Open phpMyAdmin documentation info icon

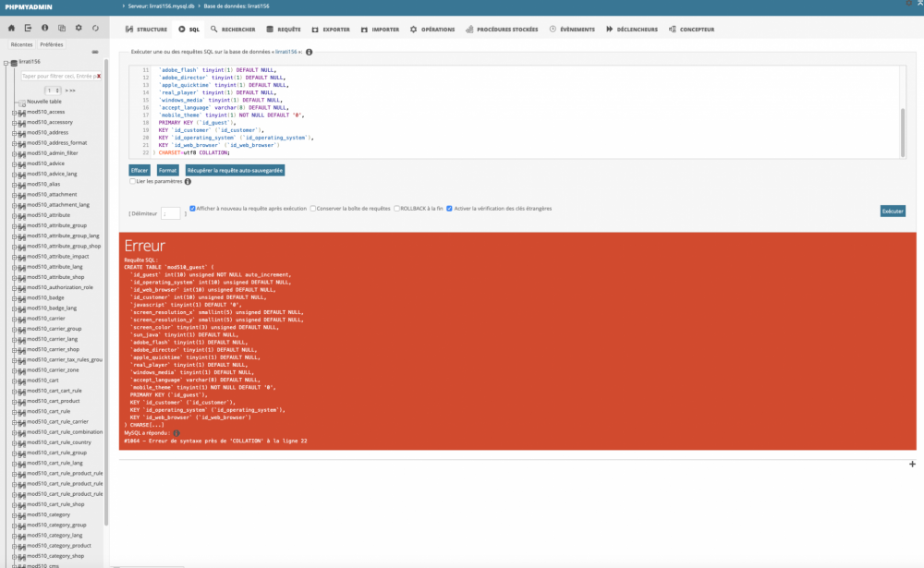coord(44,28)
